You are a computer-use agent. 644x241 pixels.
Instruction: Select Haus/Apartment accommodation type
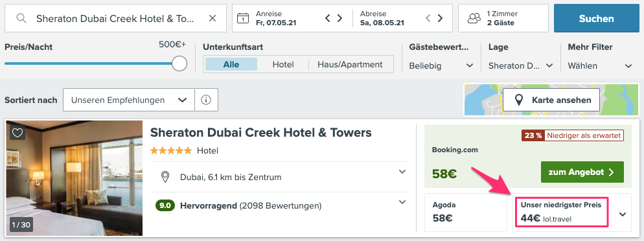coord(351,64)
